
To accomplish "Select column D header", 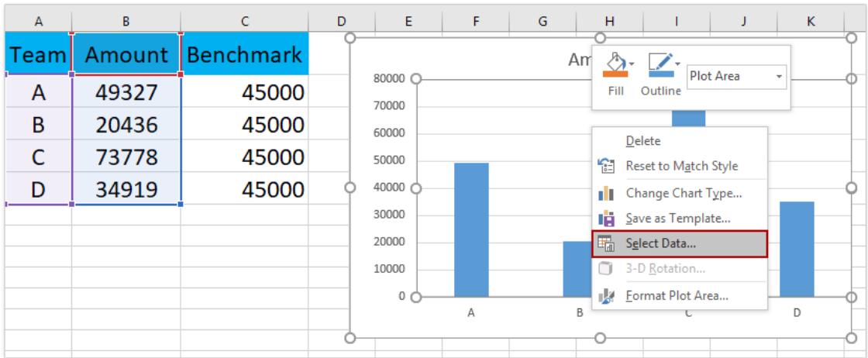I will pos(342,21).
